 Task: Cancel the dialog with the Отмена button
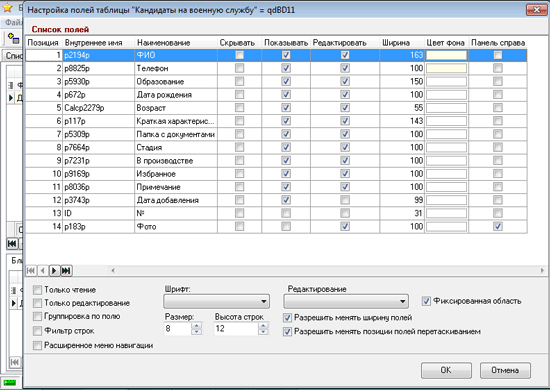click(505, 370)
